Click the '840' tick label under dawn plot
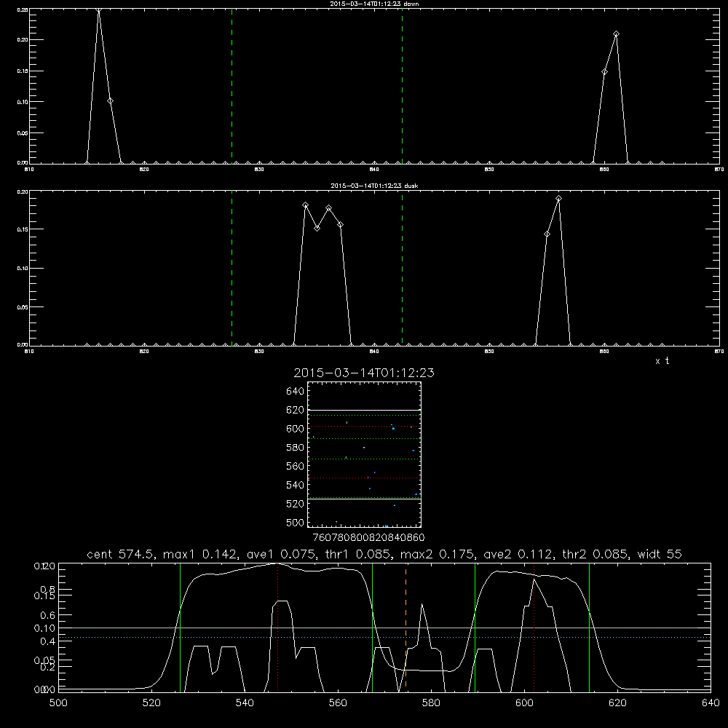 [374, 170]
